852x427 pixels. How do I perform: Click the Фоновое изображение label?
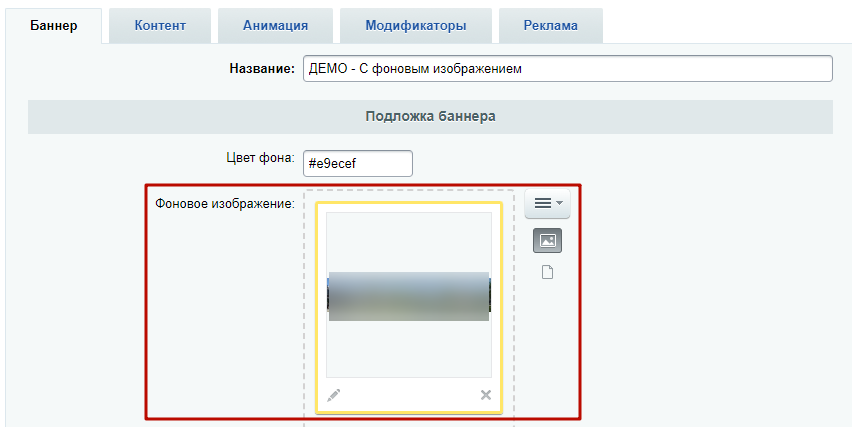pyautogui.click(x=225, y=204)
